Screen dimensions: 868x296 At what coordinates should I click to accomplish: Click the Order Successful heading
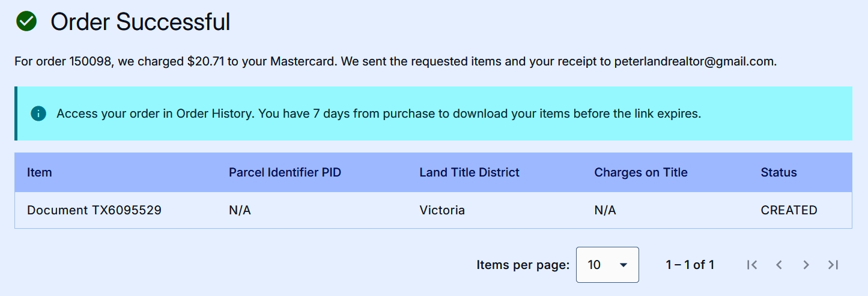pos(140,22)
